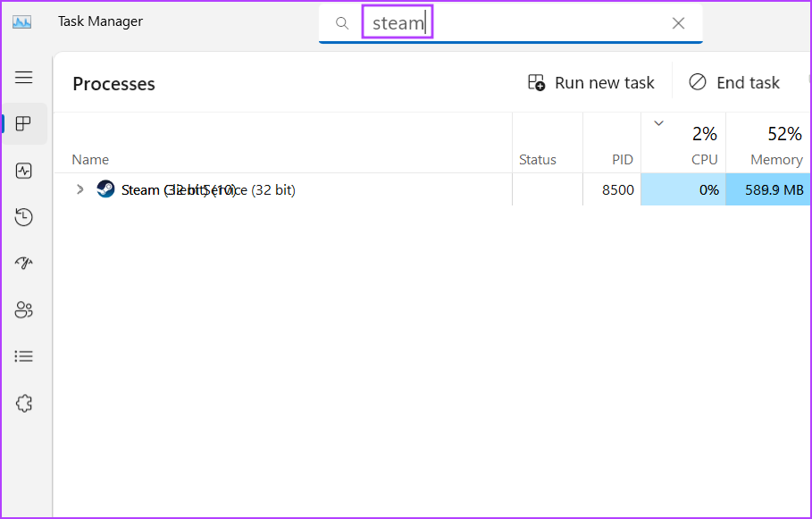Screen dimensions: 812x519
Task: Open the Startup apps page
Action: (24, 263)
